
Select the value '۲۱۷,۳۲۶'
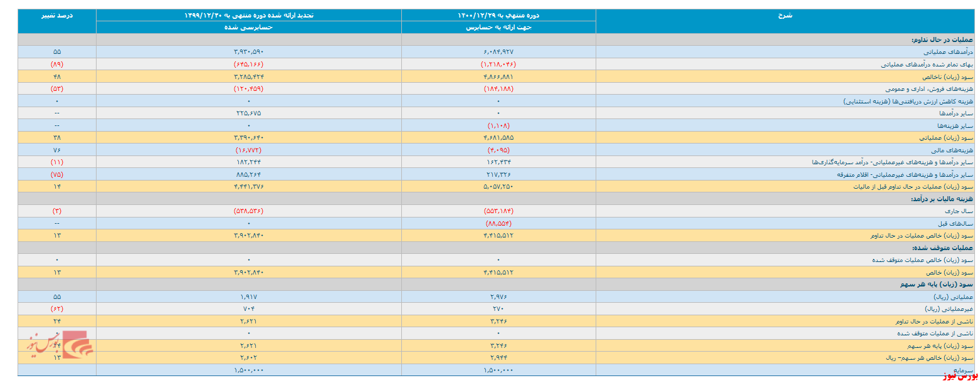tap(498, 175)
